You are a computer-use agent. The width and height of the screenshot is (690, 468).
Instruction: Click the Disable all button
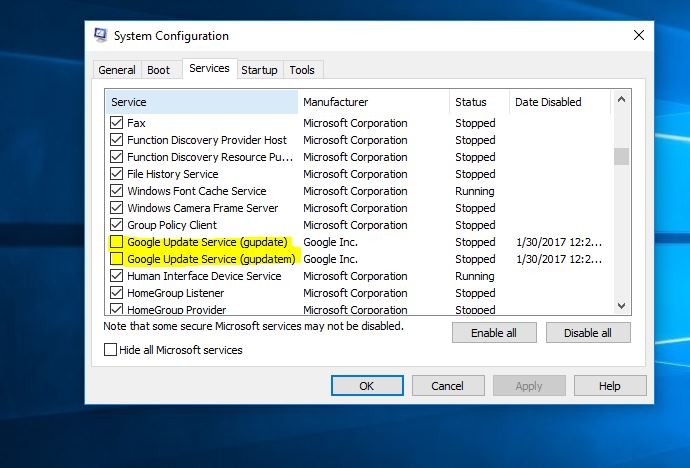pyautogui.click(x=588, y=333)
